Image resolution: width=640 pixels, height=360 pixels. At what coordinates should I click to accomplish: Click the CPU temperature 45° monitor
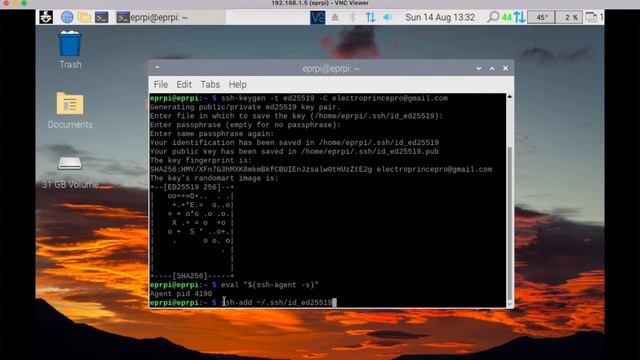point(541,17)
